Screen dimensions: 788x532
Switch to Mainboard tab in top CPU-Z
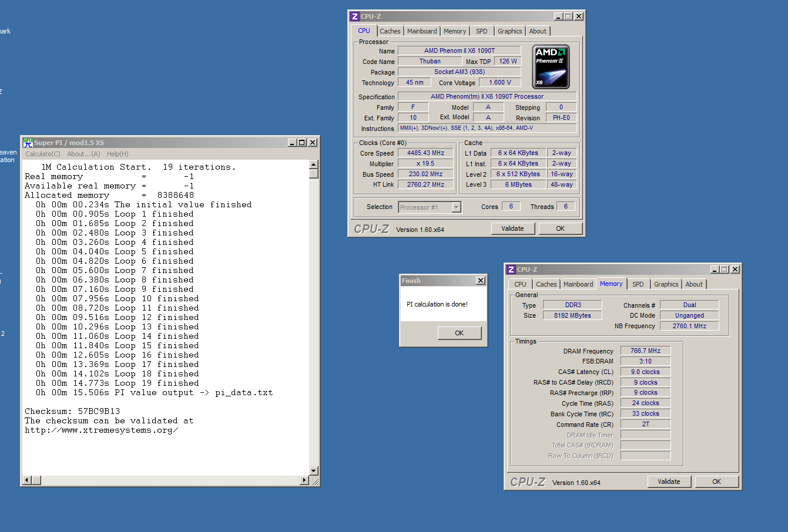[x=422, y=31]
